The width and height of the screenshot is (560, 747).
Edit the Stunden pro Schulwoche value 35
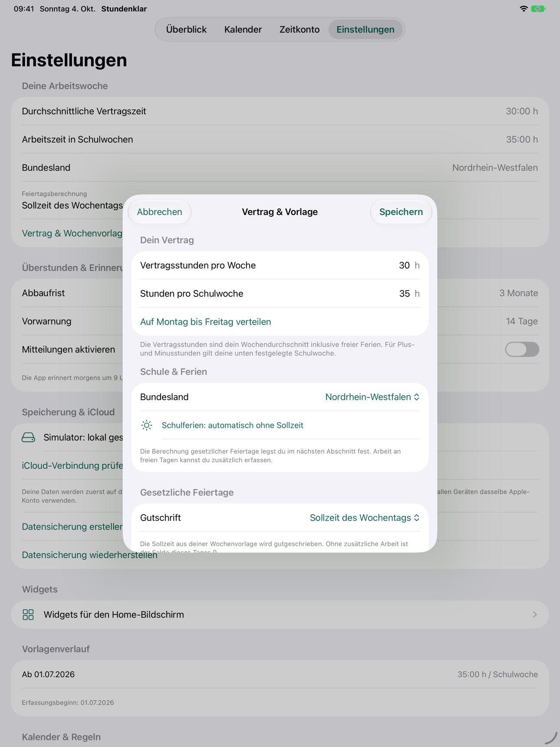click(404, 294)
